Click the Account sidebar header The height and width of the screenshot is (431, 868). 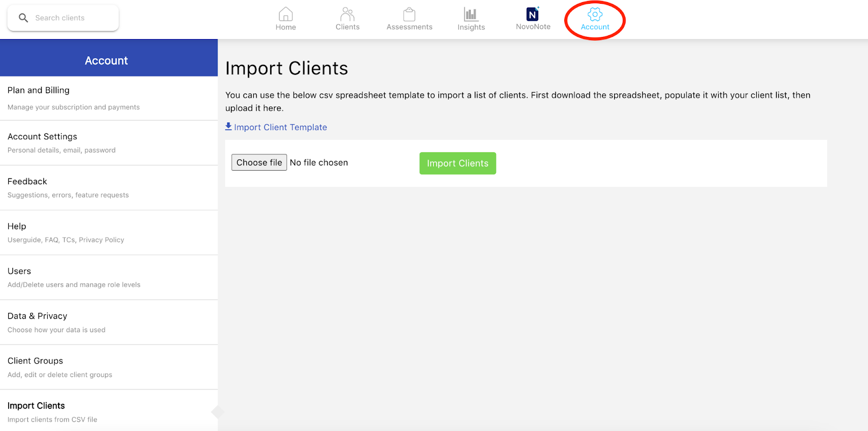tap(108, 58)
